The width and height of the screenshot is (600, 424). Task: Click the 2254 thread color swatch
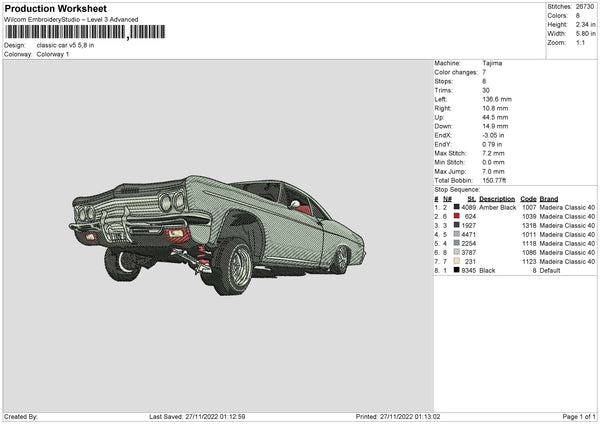pyautogui.click(x=458, y=243)
